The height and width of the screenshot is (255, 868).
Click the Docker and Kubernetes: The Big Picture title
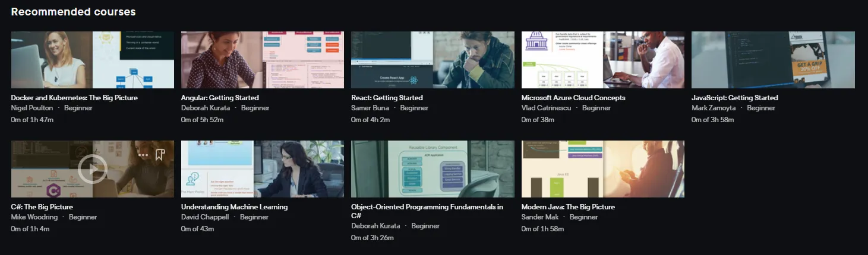pos(74,98)
